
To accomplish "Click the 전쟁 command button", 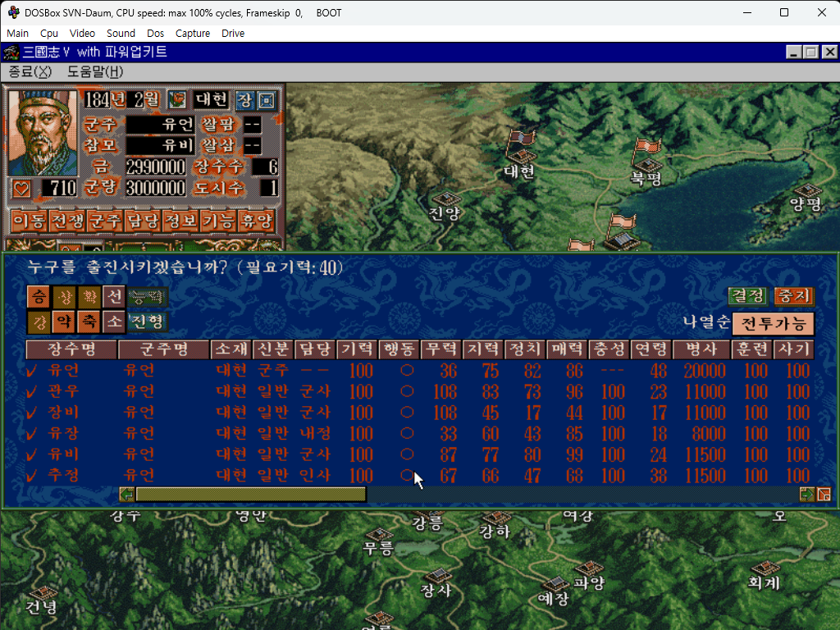I will point(67,221).
